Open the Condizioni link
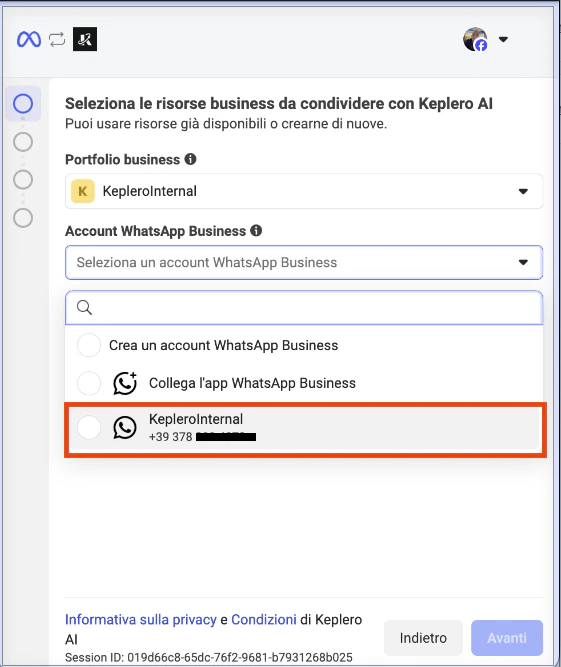561x667 pixels. coord(264,620)
